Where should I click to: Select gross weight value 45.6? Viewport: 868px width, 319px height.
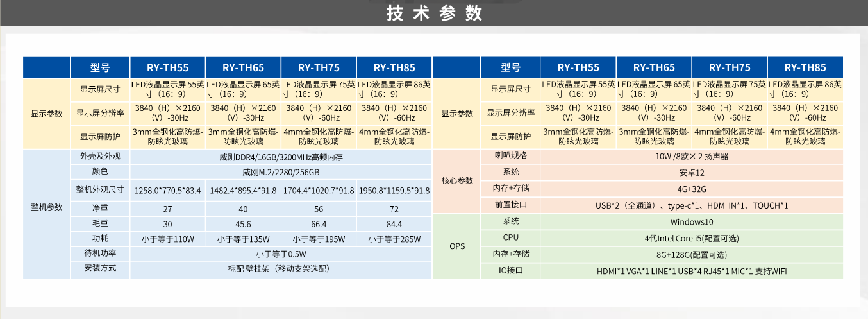point(243,225)
